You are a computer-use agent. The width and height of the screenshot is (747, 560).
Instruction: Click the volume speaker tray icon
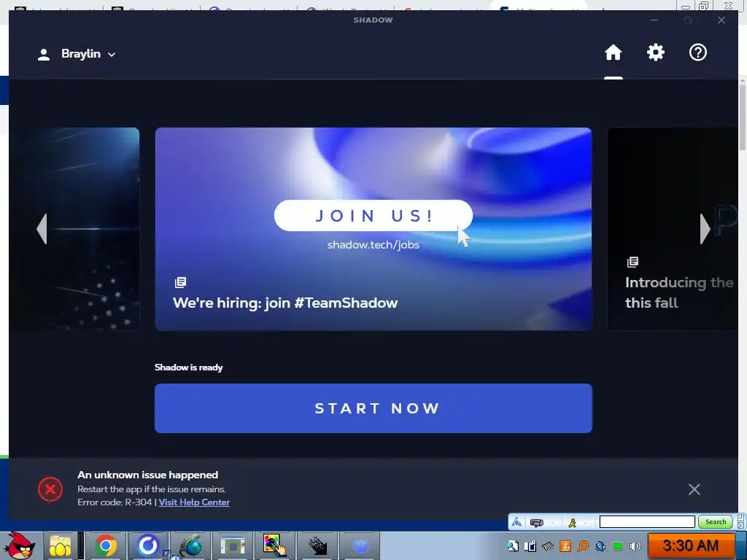pos(635,545)
